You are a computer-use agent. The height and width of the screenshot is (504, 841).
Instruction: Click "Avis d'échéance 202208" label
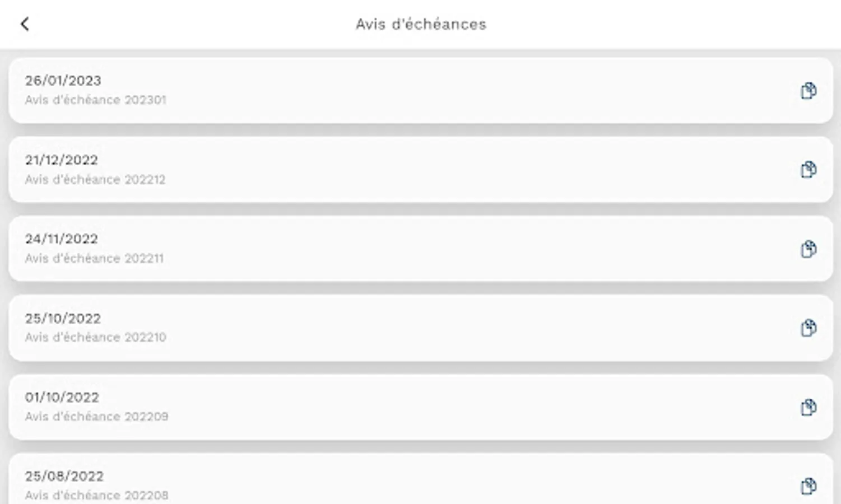tap(96, 496)
